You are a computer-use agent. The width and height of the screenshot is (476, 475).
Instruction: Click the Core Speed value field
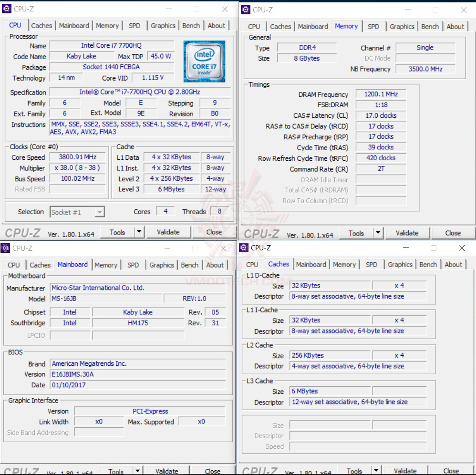(78, 157)
